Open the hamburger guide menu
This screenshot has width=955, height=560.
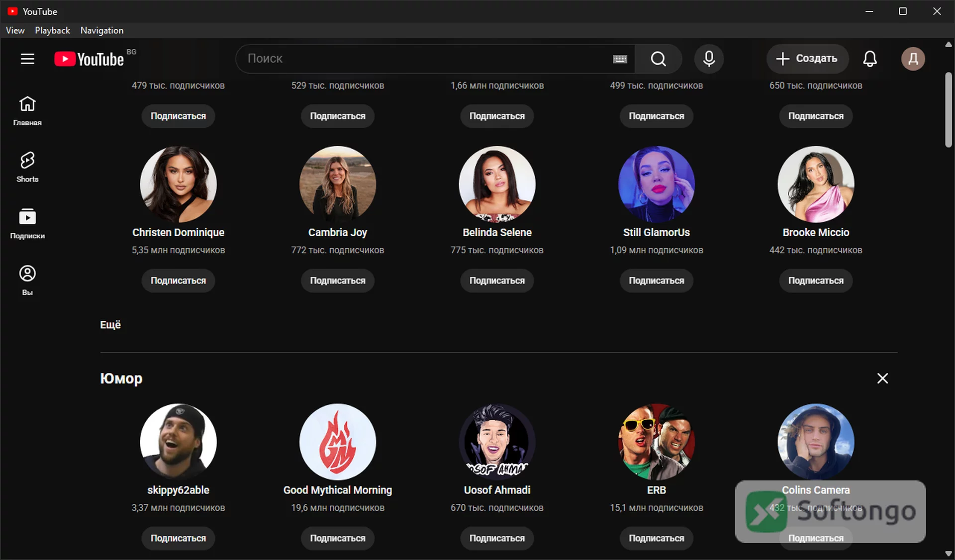(x=27, y=59)
